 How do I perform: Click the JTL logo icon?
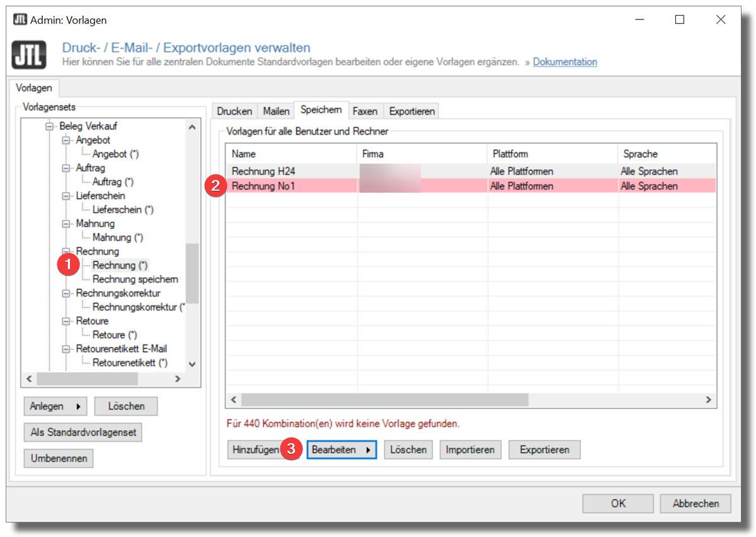coord(29,54)
